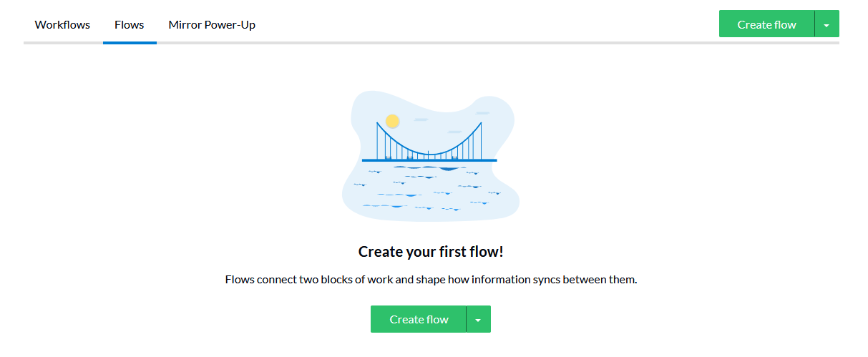Switch to the Workflows tab
Image resolution: width=868 pixels, height=357 pixels.
click(x=62, y=24)
